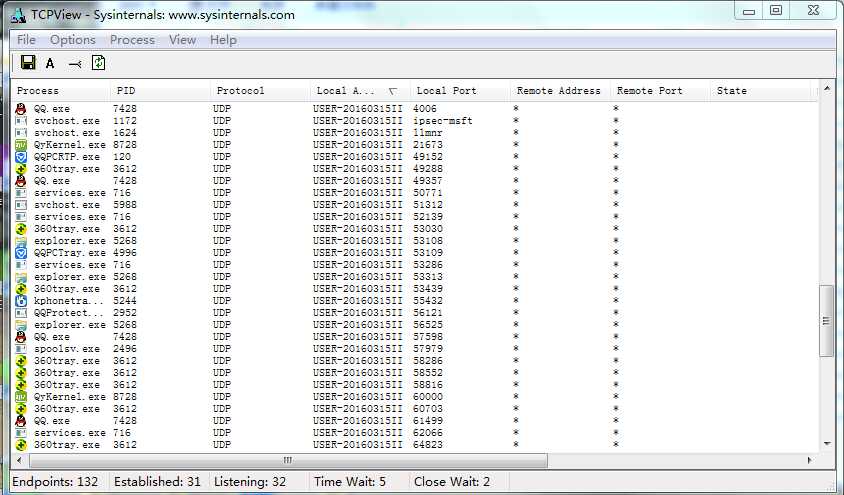Click the services.exe icon at port 50771
844x495 pixels.
20,193
